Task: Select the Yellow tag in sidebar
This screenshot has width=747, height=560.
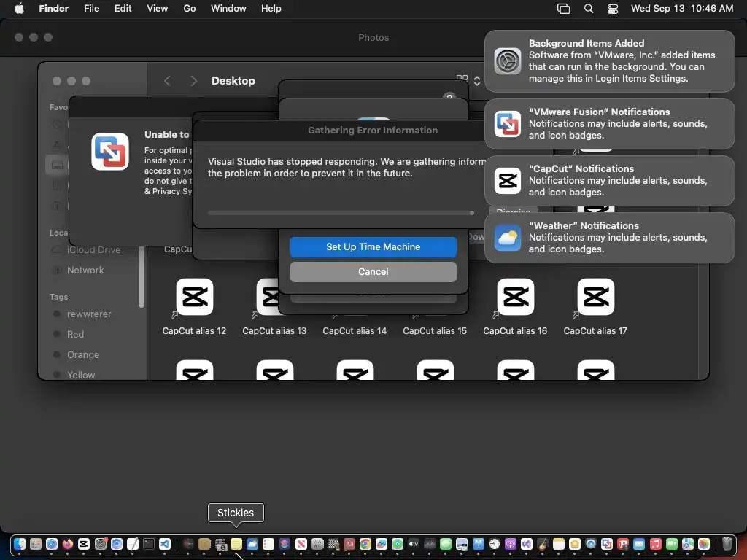Action: coord(81,375)
